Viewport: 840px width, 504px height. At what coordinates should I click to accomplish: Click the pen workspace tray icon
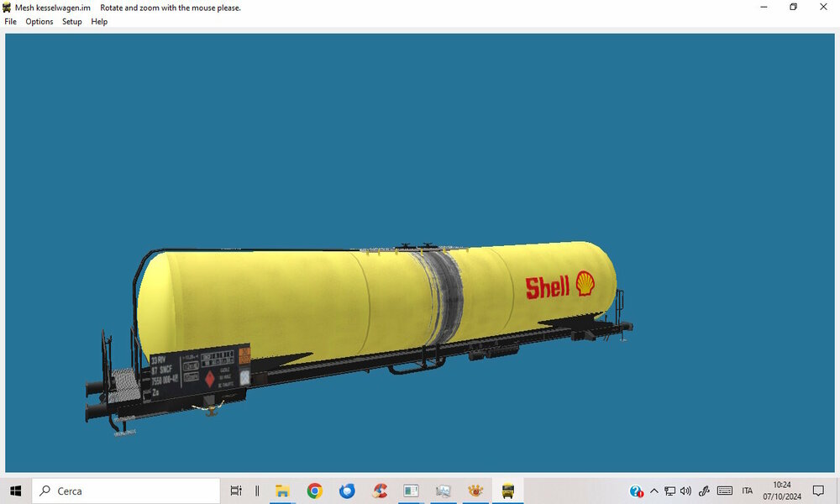pyautogui.click(x=704, y=491)
